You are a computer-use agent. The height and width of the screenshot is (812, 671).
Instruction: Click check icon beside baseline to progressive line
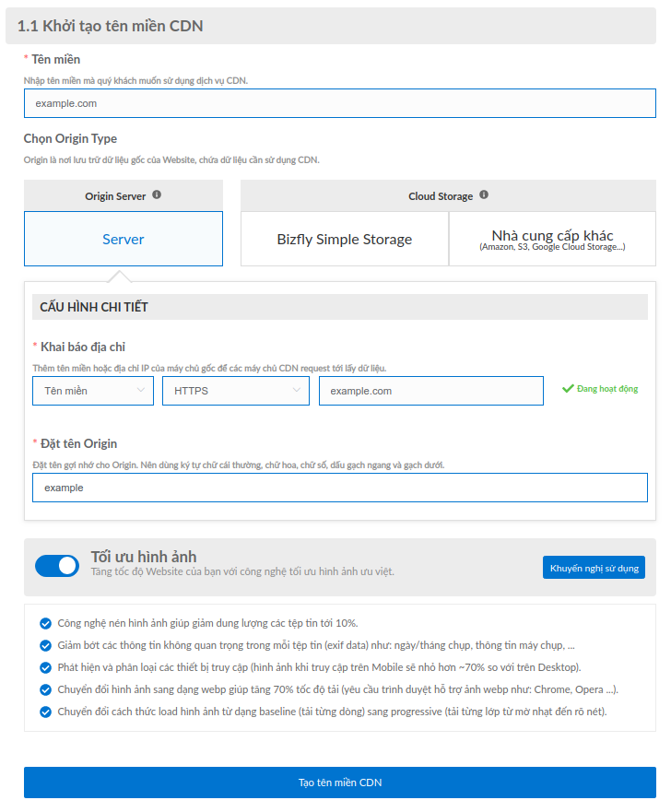45,712
